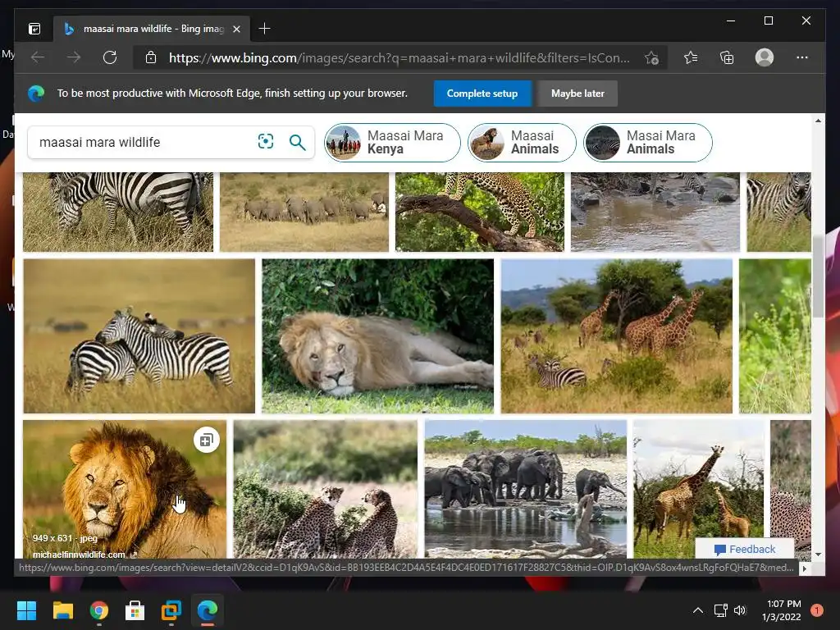Expand status bar URL arrow
This screenshot has width=840, height=630.
coord(805,568)
